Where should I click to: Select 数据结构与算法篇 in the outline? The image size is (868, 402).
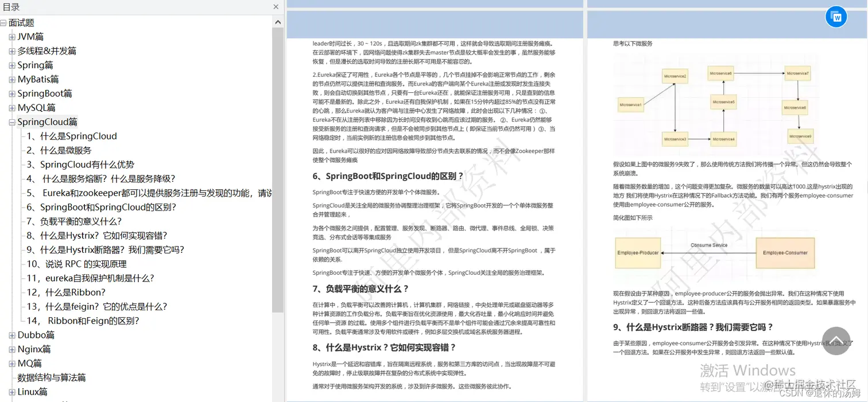click(x=52, y=378)
